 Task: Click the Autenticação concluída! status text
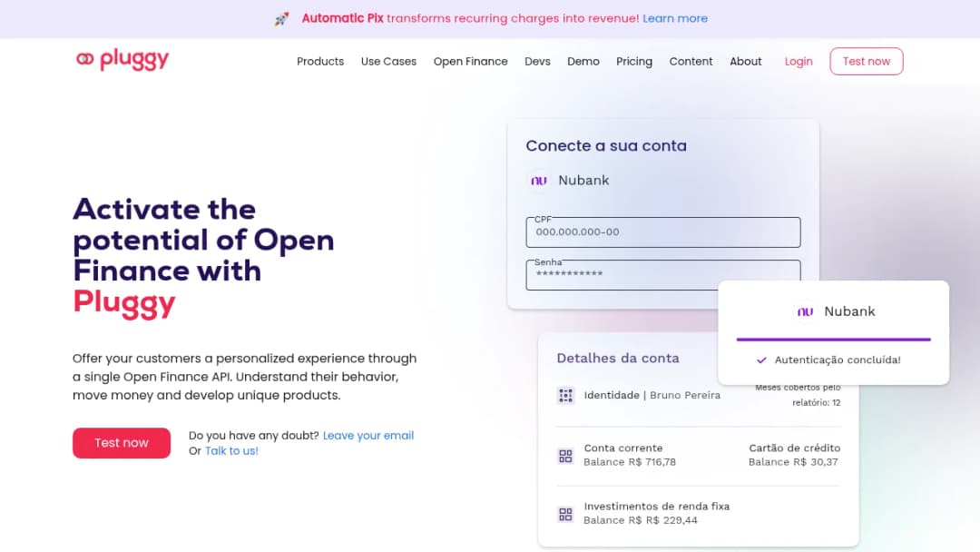(838, 360)
